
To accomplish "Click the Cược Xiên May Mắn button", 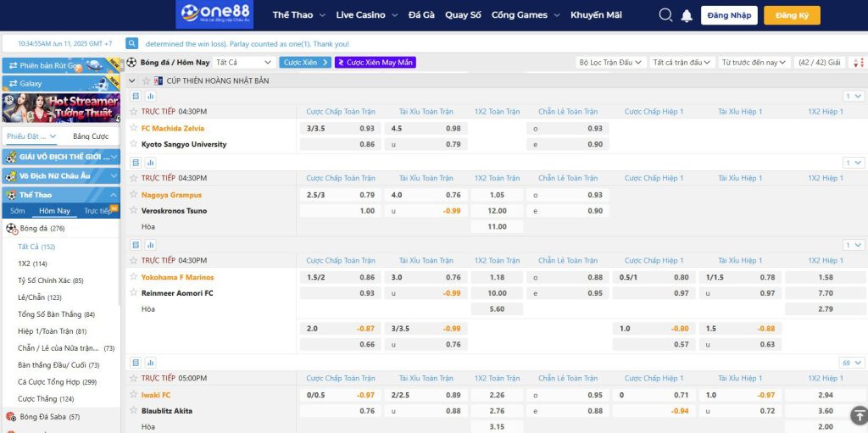I will pyautogui.click(x=376, y=63).
